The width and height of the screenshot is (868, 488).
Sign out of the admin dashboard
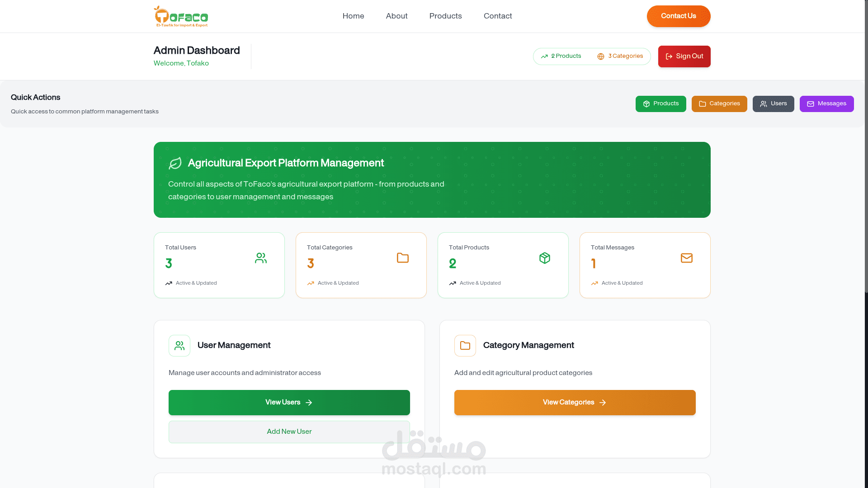tap(684, 56)
